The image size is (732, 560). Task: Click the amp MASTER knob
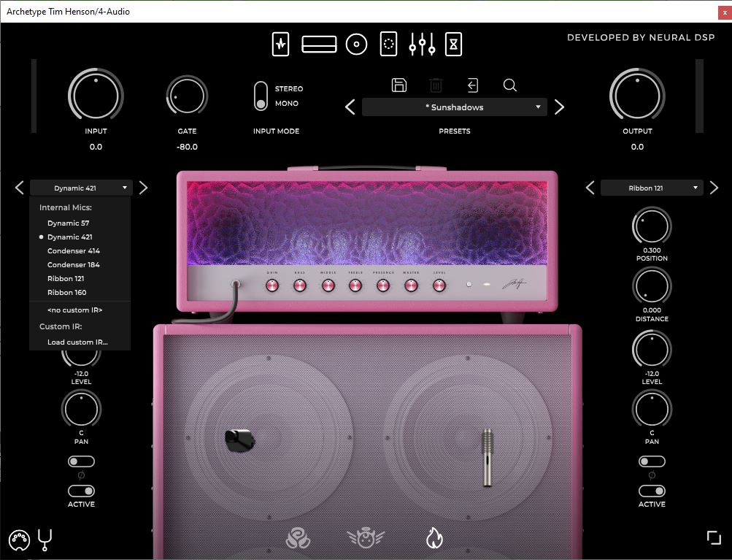pos(412,285)
